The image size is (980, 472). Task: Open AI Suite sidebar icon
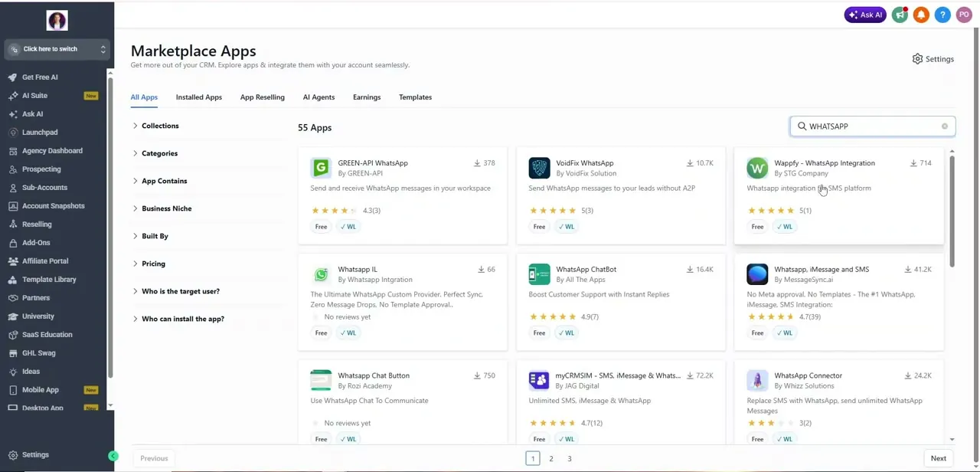(13, 96)
